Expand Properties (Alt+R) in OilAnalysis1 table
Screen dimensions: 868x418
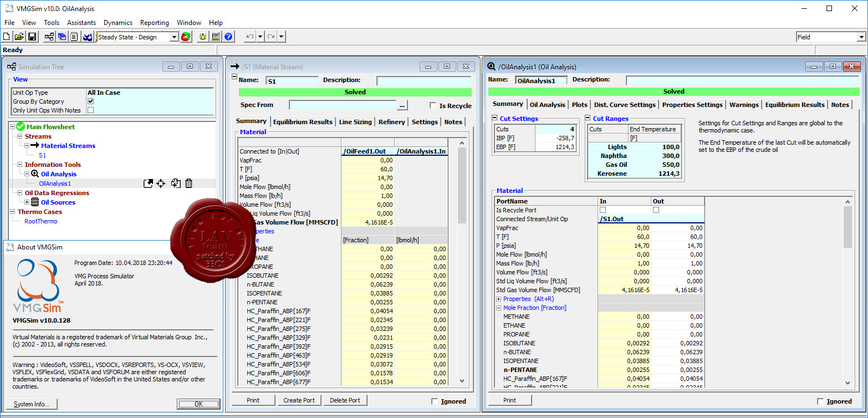click(499, 299)
